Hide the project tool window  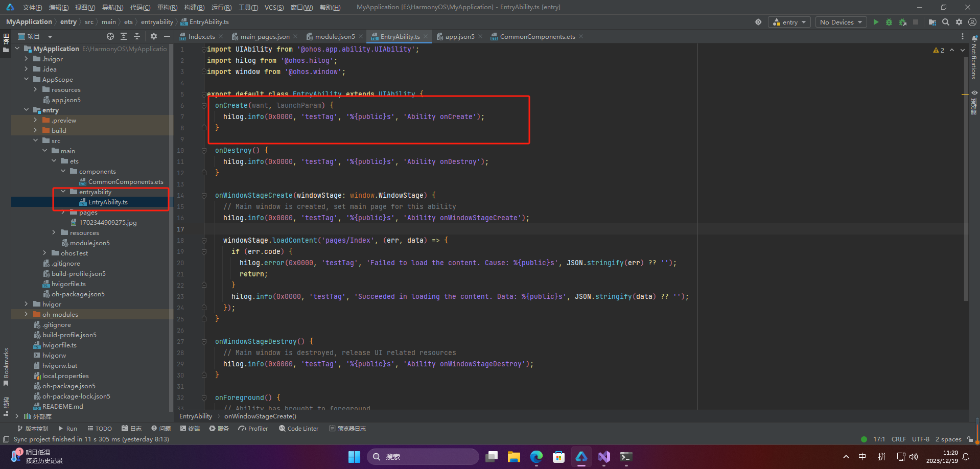pos(167,36)
